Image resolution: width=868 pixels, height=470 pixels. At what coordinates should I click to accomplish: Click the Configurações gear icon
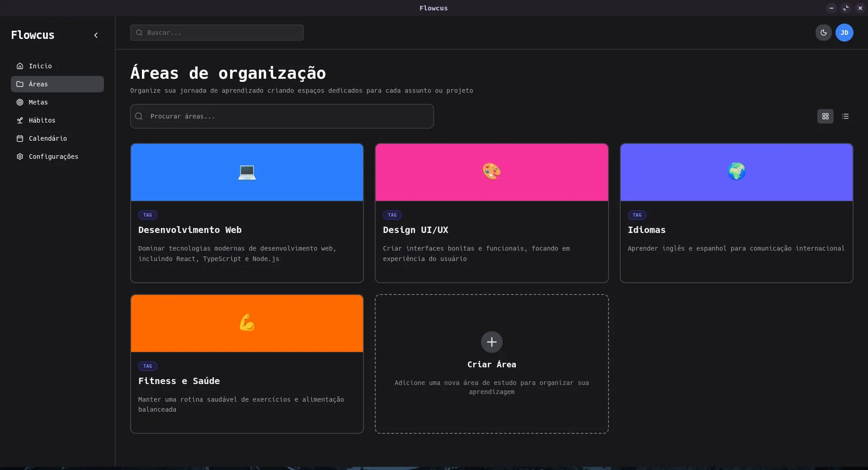(20, 157)
